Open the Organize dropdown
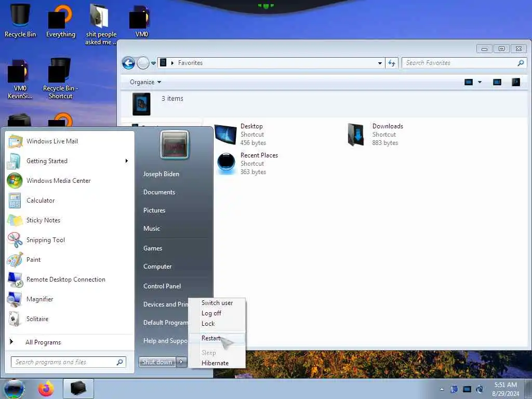The width and height of the screenshot is (532, 399). pyautogui.click(x=145, y=82)
